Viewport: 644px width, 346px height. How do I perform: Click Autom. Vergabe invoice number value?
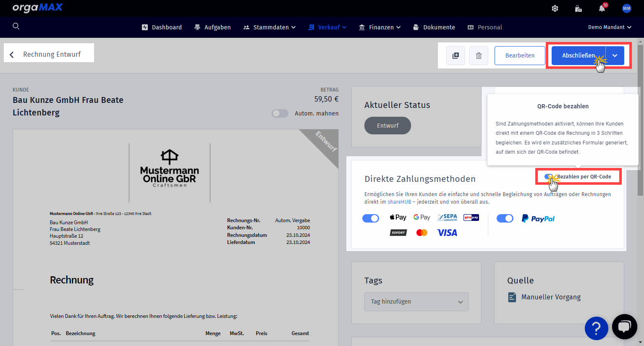(x=293, y=220)
